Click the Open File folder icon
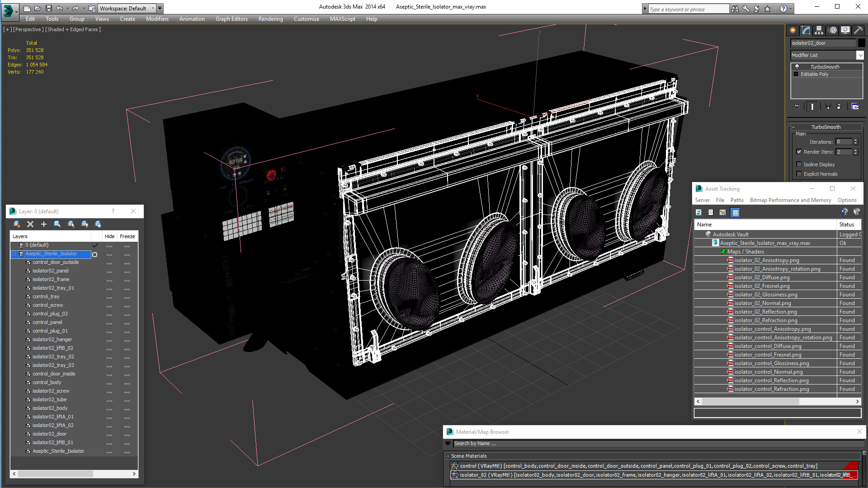The height and width of the screenshot is (488, 868). click(38, 8)
